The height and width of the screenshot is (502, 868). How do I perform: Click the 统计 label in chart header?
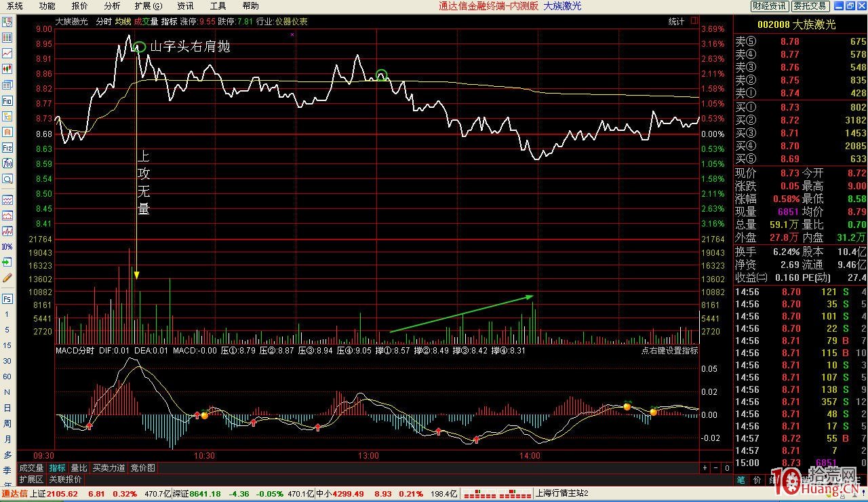(676, 22)
